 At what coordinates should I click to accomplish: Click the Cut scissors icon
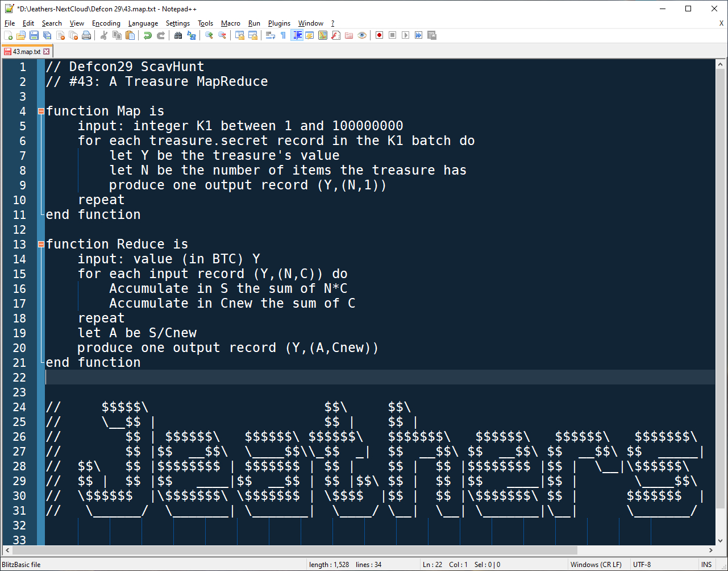[104, 35]
